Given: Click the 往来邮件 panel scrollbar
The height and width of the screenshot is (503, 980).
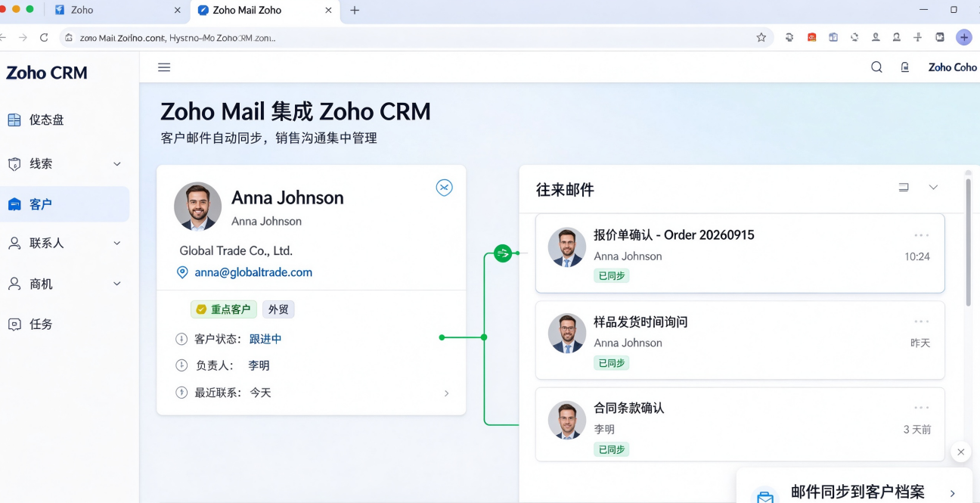Looking at the screenshot, I should (x=968, y=241).
